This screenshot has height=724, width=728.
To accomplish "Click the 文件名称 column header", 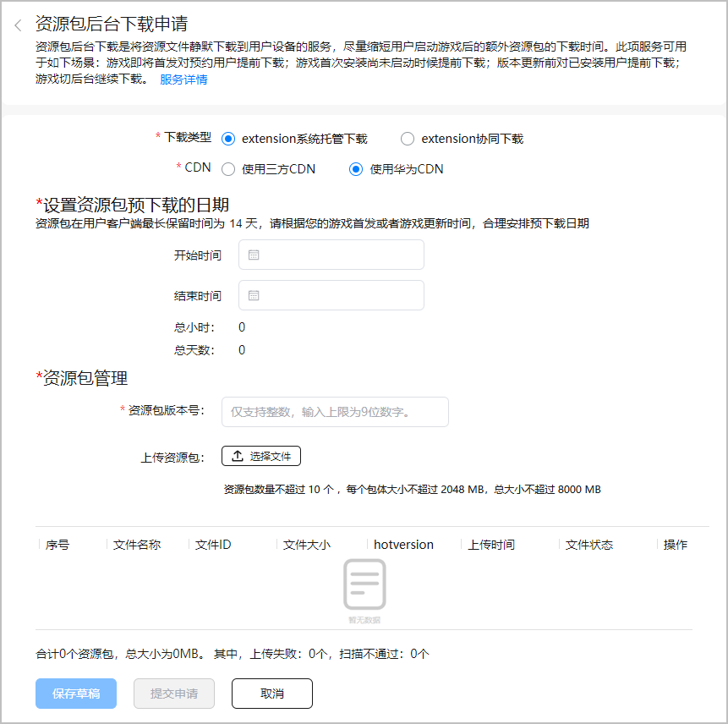I will tap(137, 545).
